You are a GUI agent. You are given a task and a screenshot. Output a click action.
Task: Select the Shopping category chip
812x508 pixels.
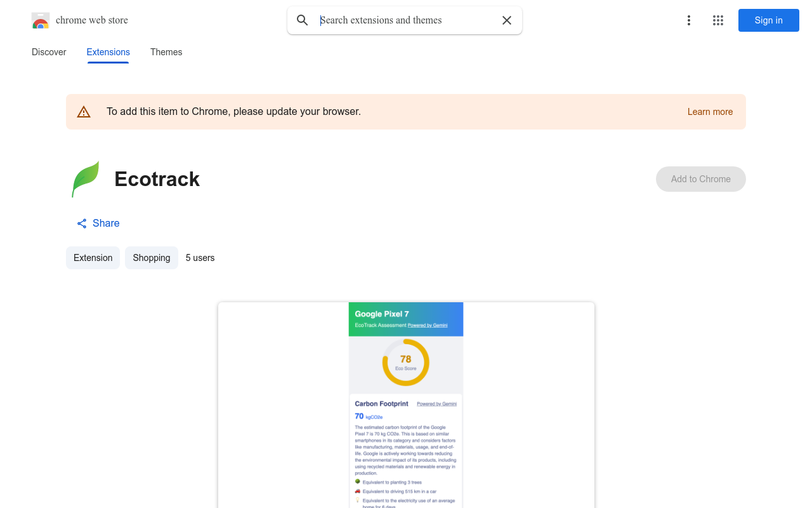pyautogui.click(x=151, y=258)
